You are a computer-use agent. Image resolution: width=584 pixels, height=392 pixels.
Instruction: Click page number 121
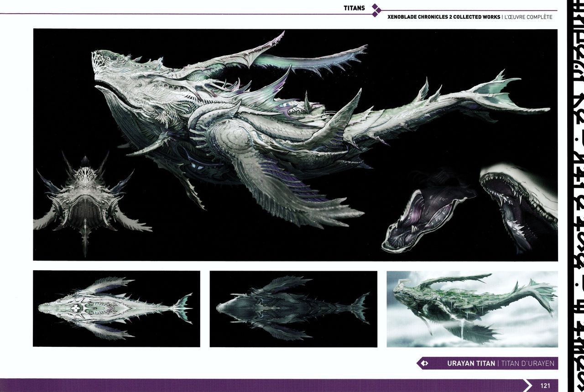[545, 386]
